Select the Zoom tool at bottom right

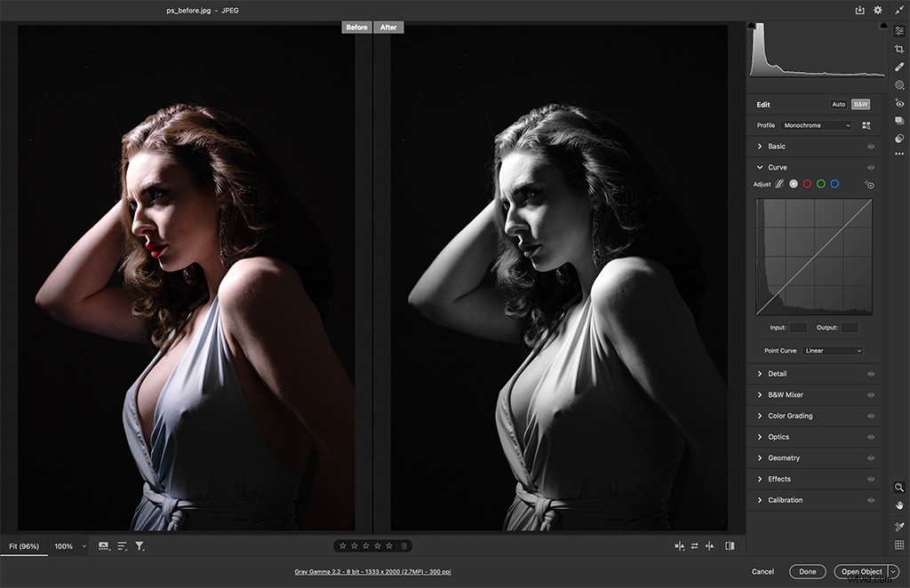(899, 486)
